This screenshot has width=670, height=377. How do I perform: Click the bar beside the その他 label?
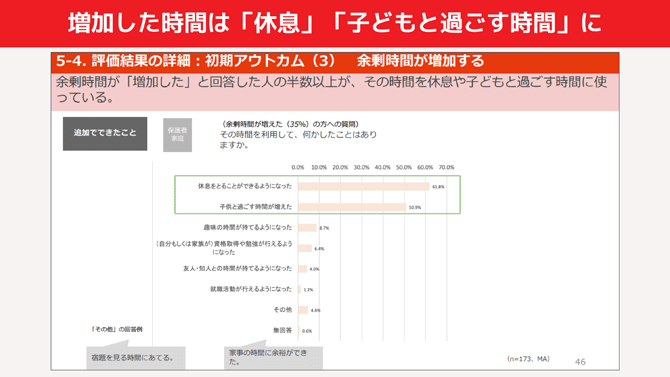click(303, 310)
